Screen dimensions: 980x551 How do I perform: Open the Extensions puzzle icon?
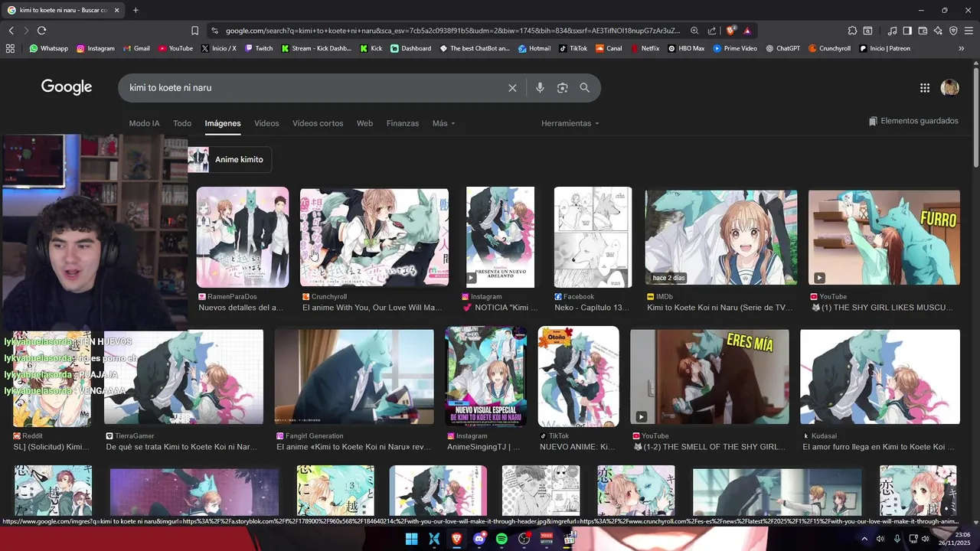click(x=852, y=31)
